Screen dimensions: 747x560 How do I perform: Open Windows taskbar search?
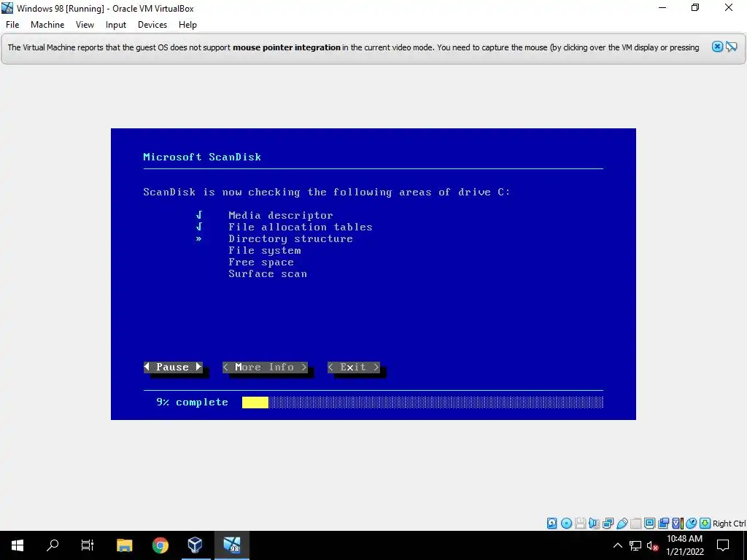(x=53, y=545)
